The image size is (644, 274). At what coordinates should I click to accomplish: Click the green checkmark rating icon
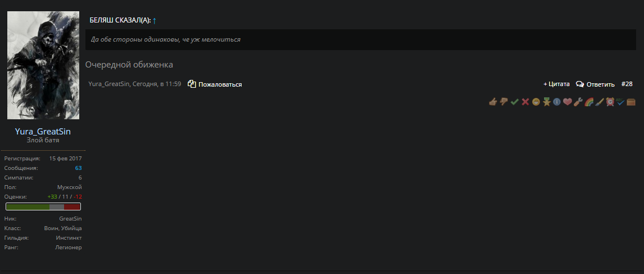click(x=514, y=102)
